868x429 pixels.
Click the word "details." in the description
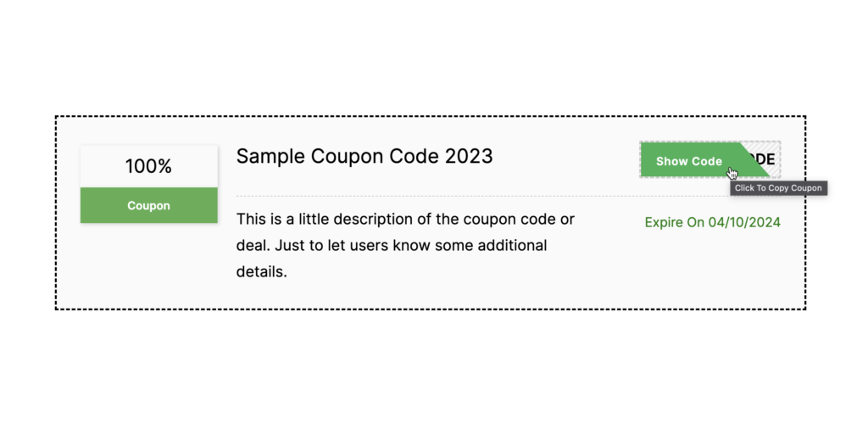click(x=262, y=272)
